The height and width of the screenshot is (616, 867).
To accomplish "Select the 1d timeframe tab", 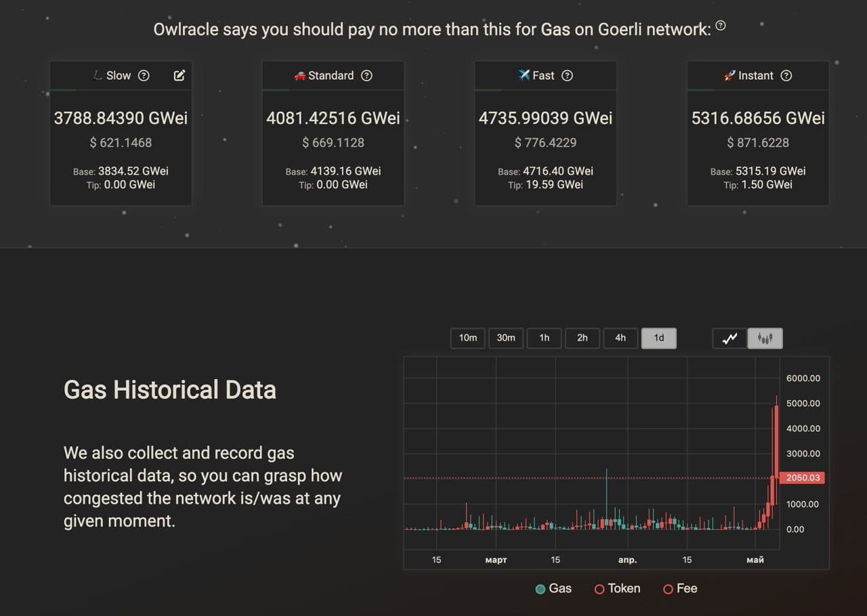I will [x=658, y=338].
